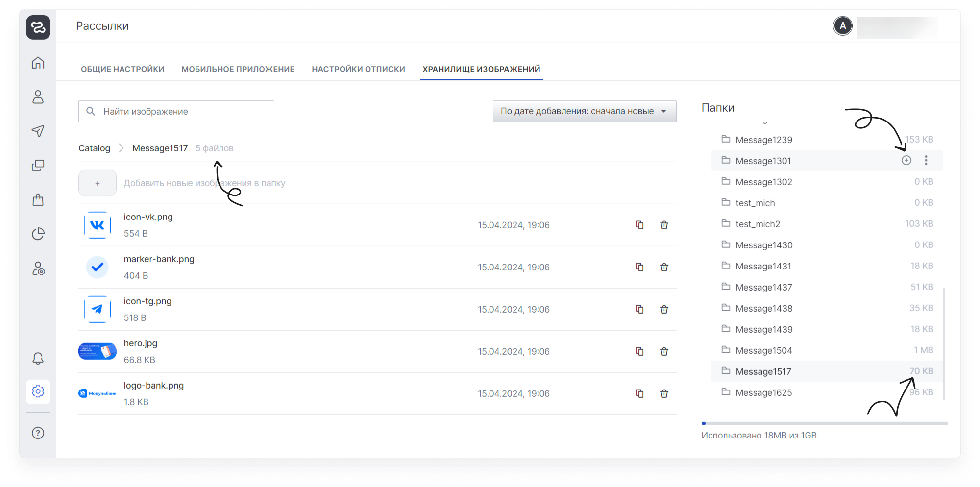Delete hero.jpg with trash icon
Viewport: 980px width, 487px height.
click(x=664, y=351)
